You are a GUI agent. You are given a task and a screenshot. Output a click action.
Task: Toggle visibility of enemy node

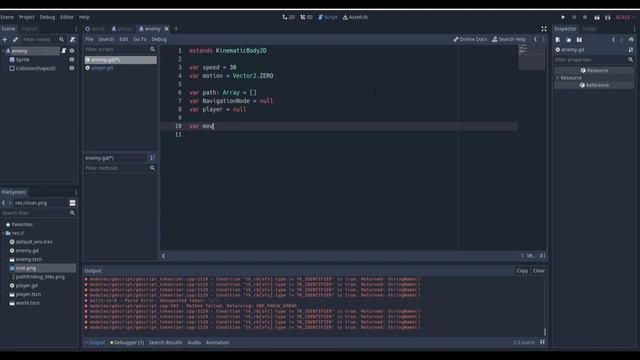[x=72, y=51]
